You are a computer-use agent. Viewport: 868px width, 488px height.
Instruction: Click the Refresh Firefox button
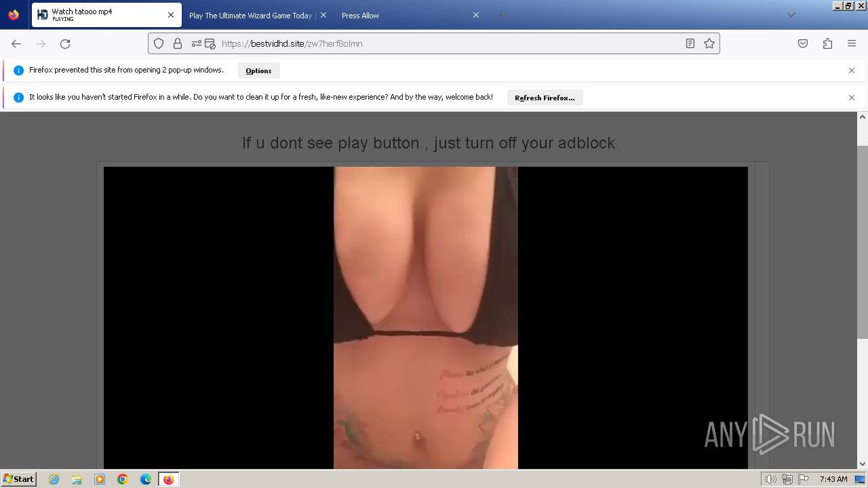pyautogui.click(x=545, y=98)
